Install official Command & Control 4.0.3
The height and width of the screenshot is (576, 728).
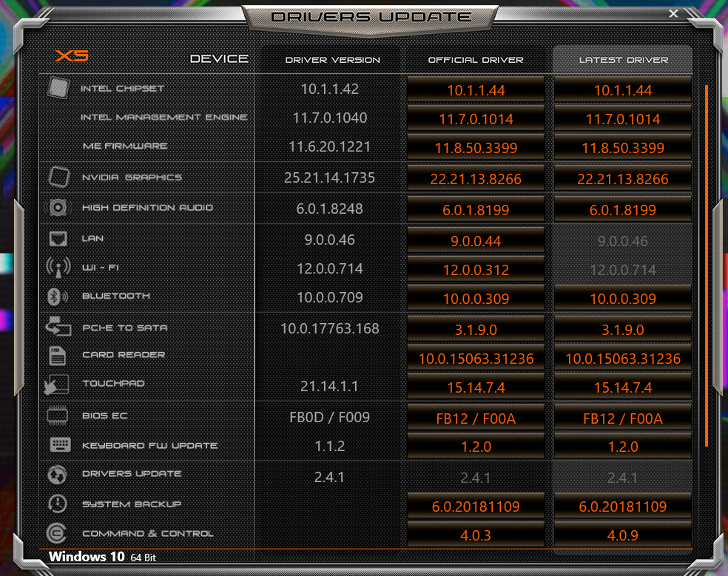click(x=476, y=535)
